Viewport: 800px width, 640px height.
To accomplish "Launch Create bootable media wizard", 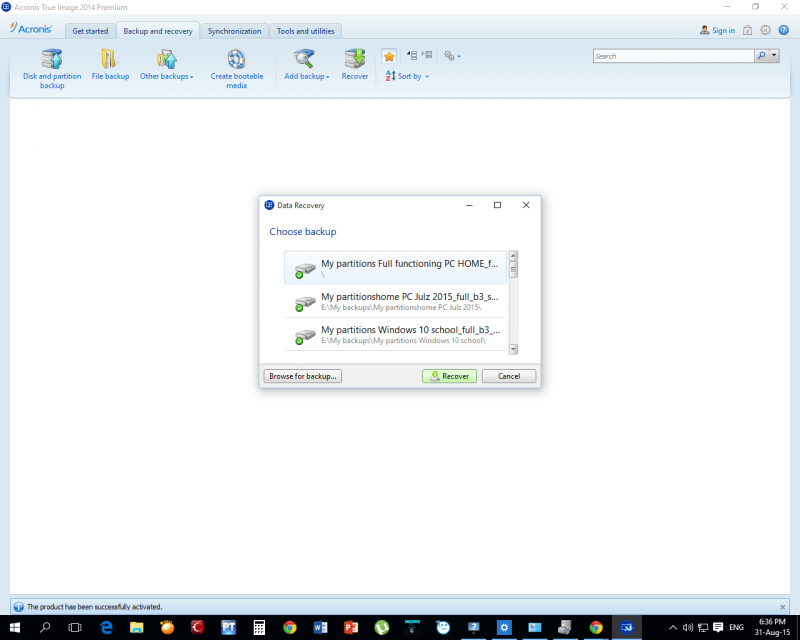I will [237, 69].
